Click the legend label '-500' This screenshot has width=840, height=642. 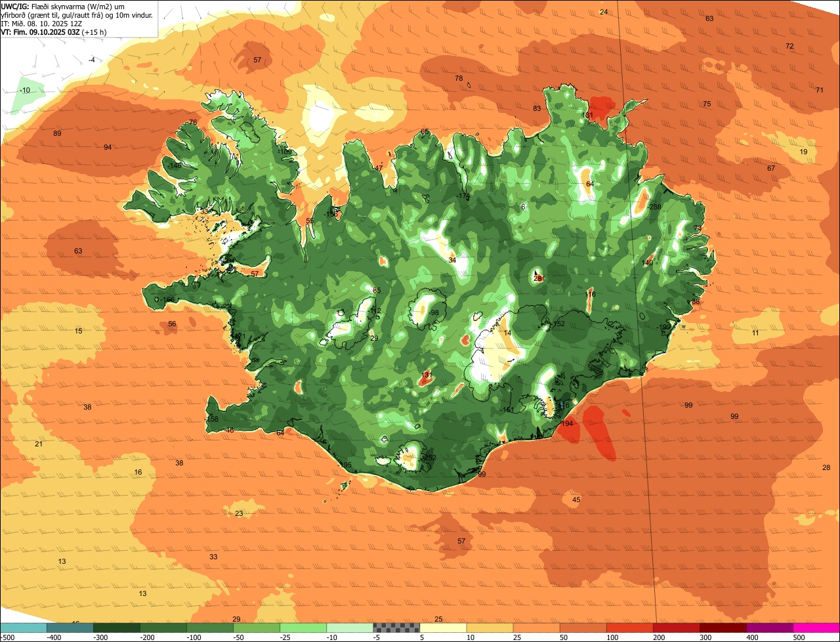[8, 637]
